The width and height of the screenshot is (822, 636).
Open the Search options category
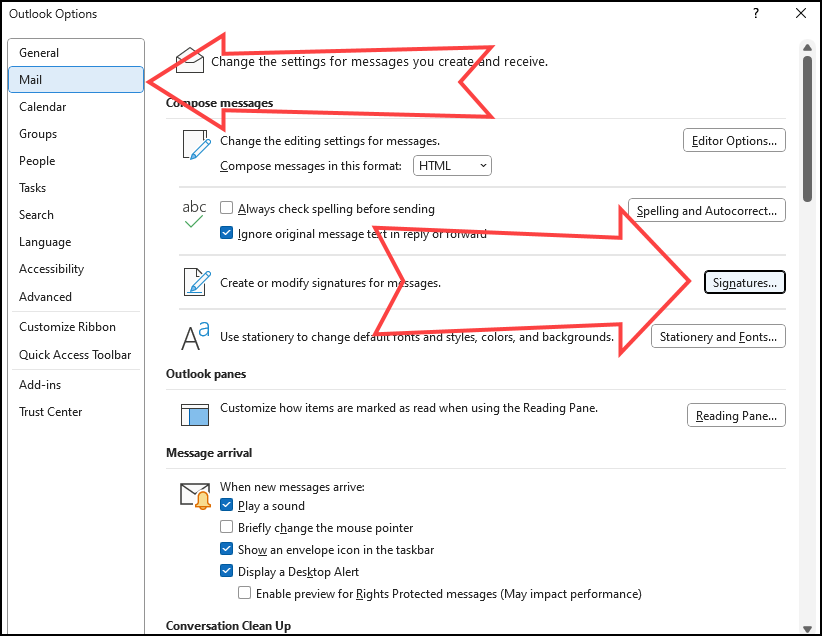click(76, 215)
